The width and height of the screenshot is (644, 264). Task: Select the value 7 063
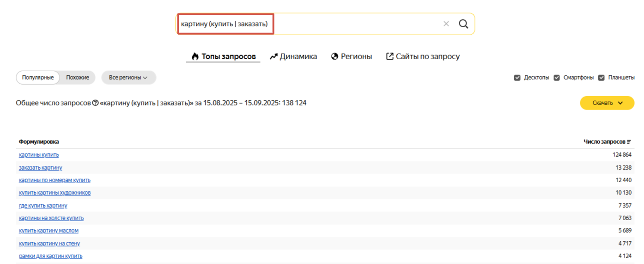625,218
